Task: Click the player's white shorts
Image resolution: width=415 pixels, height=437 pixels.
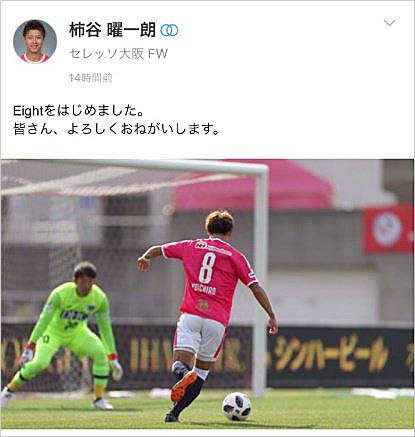Action: [x=199, y=337]
